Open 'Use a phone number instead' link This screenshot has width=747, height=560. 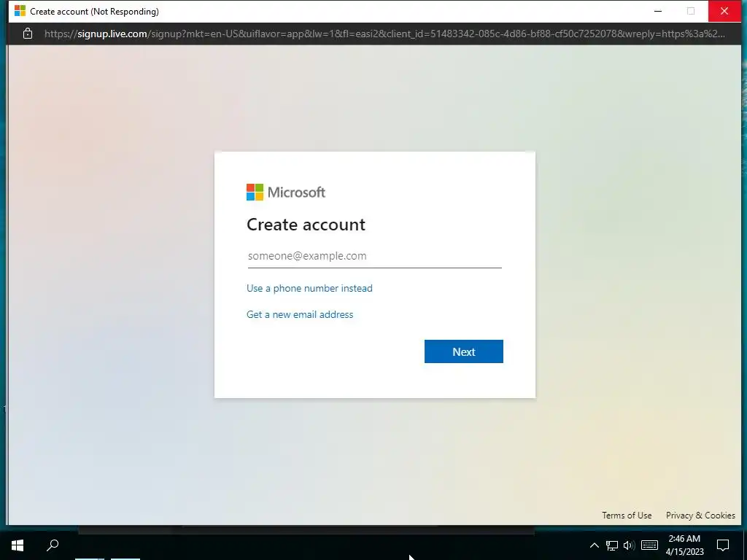pyautogui.click(x=309, y=288)
